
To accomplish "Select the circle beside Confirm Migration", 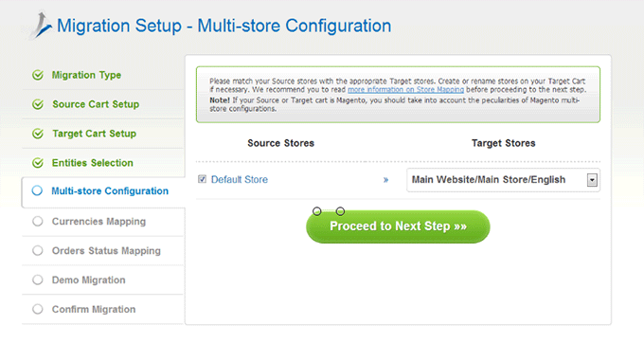I will tap(37, 309).
